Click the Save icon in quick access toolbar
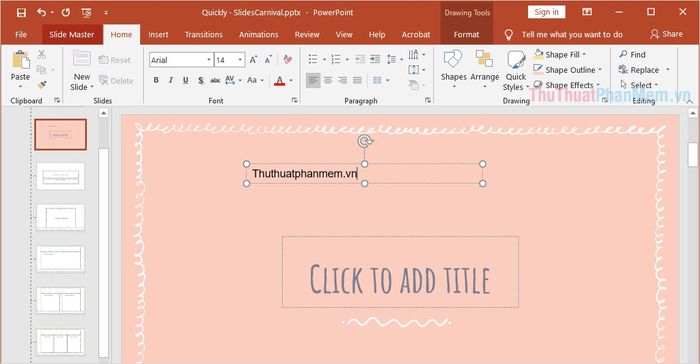 21,13
